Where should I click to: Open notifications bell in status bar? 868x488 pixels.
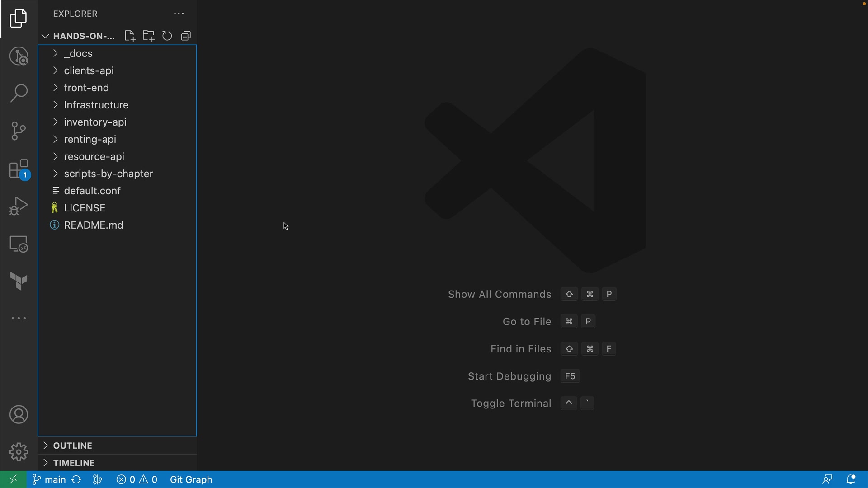[x=851, y=479]
